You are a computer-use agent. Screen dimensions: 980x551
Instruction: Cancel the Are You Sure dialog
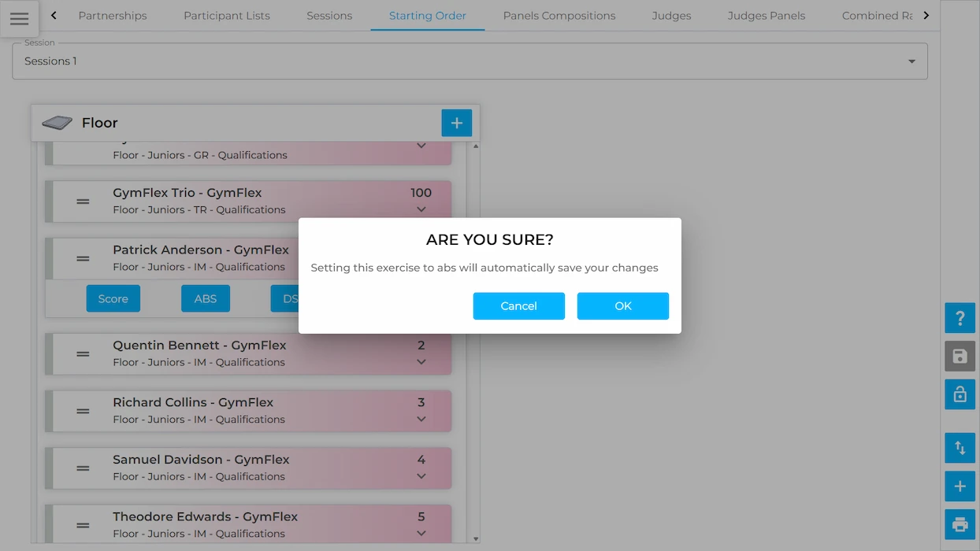pyautogui.click(x=519, y=306)
